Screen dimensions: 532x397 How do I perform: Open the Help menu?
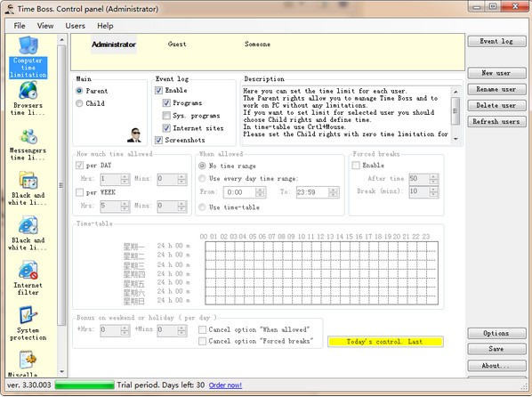pos(105,26)
